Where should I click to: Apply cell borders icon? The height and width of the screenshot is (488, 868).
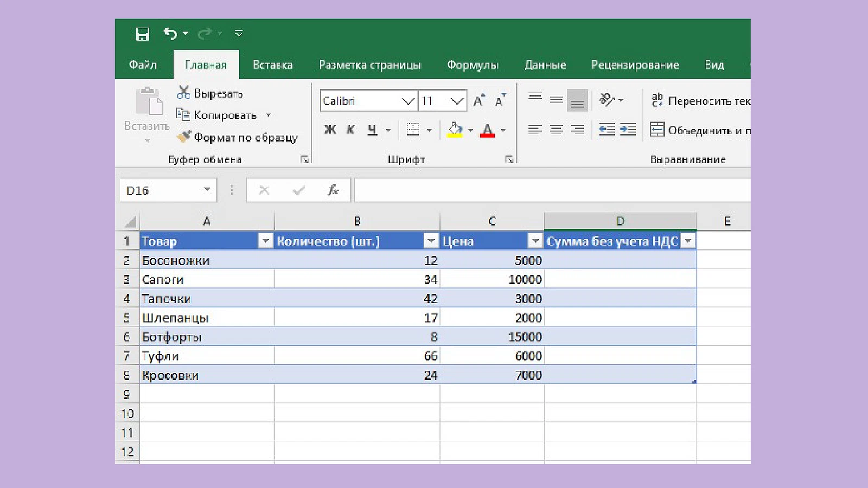(413, 130)
